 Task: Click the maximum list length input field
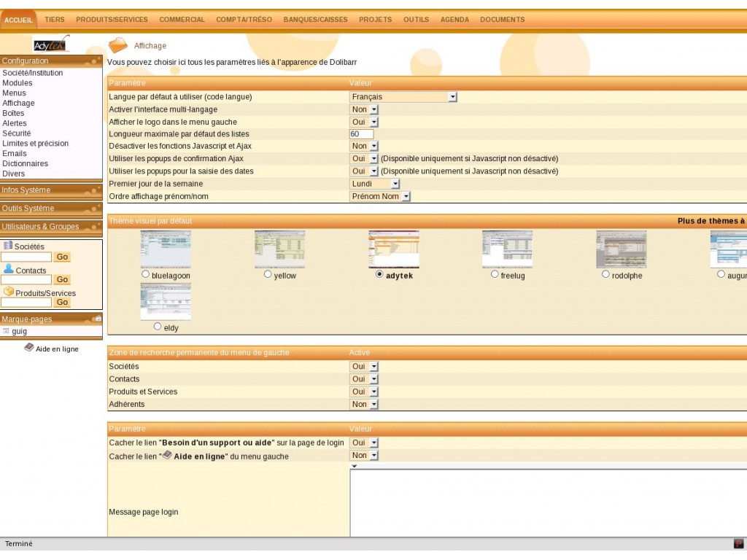point(361,134)
